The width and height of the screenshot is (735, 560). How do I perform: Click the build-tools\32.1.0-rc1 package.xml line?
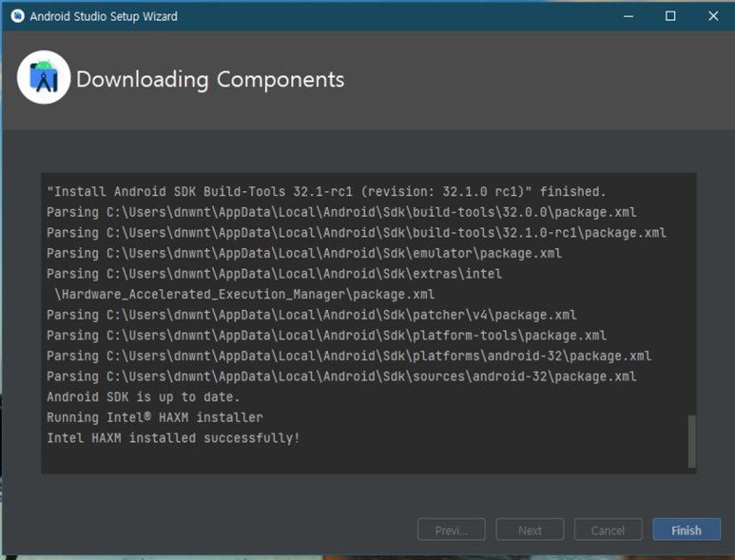[x=357, y=233]
